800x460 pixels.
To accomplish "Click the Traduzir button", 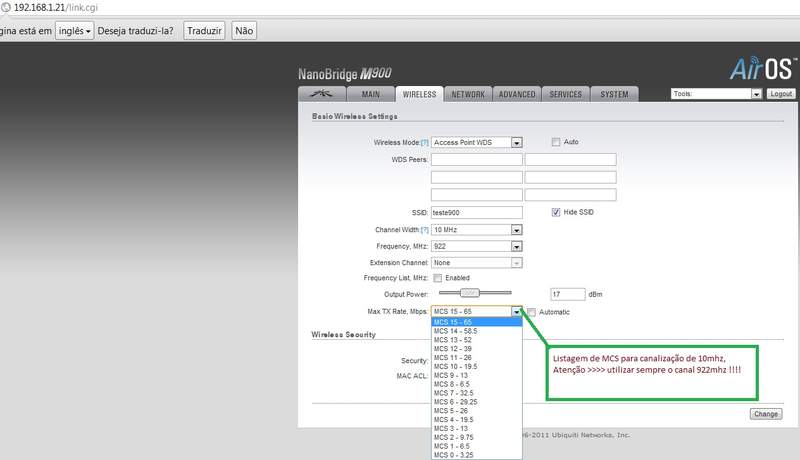I will tap(204, 31).
